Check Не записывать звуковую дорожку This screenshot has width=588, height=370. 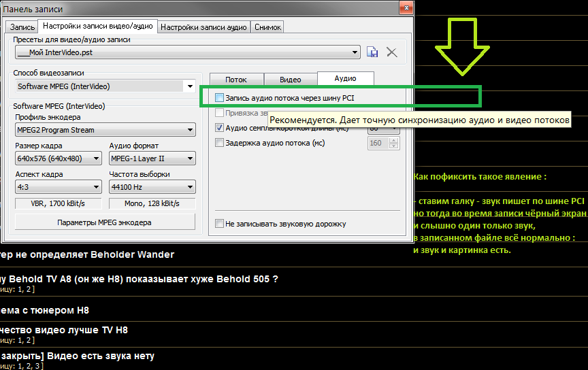(x=219, y=223)
